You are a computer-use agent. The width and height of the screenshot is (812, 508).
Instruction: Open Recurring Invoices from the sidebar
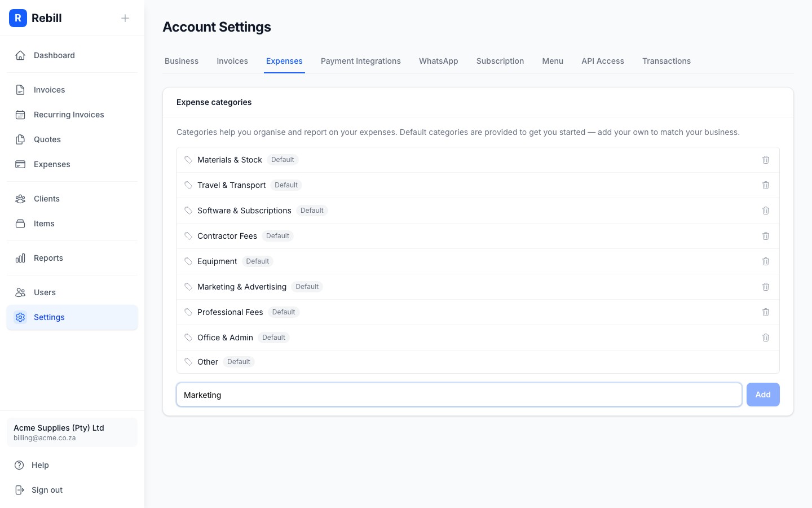[68, 115]
